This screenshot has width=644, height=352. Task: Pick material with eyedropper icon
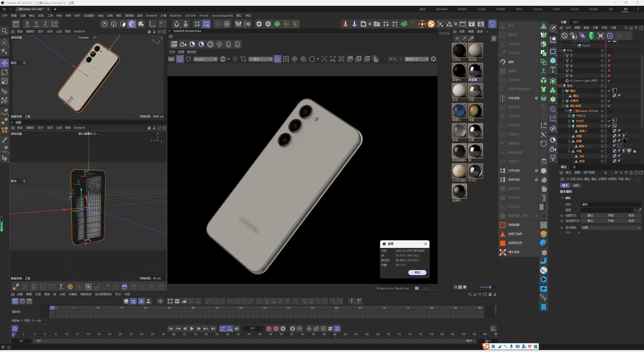pyautogui.click(x=471, y=38)
